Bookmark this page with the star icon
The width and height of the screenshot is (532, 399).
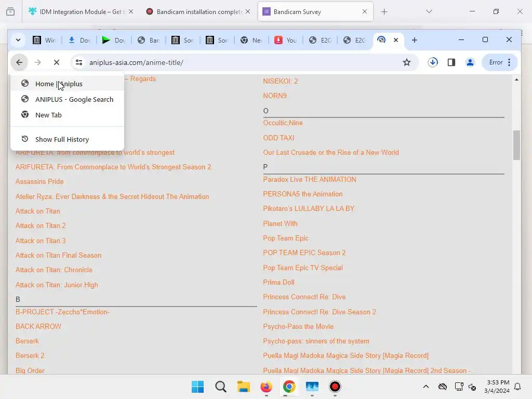click(x=406, y=62)
